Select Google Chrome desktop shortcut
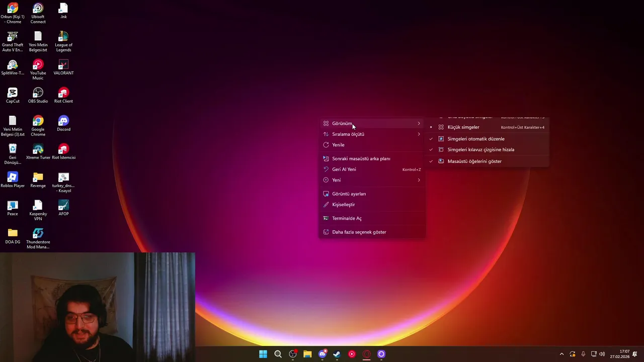Viewport: 644px width, 362px height. pyautogui.click(x=38, y=126)
